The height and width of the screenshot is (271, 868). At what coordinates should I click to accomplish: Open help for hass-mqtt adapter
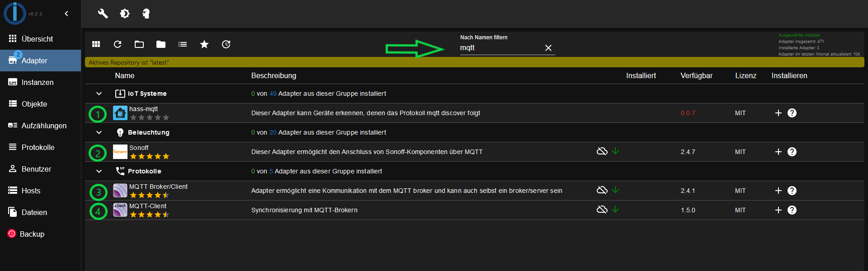(x=792, y=113)
